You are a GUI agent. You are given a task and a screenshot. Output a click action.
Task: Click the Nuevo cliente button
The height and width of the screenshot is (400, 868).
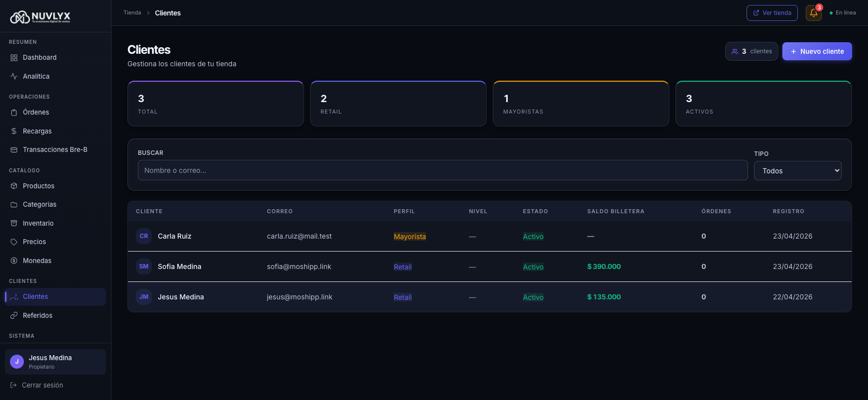817,51
